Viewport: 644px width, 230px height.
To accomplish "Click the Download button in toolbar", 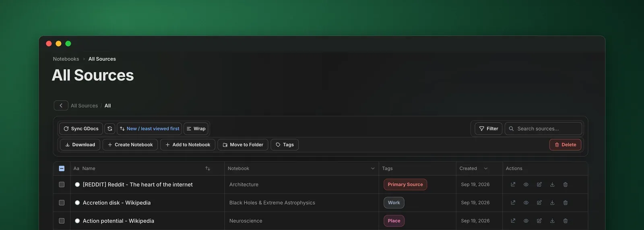I will tap(80, 145).
